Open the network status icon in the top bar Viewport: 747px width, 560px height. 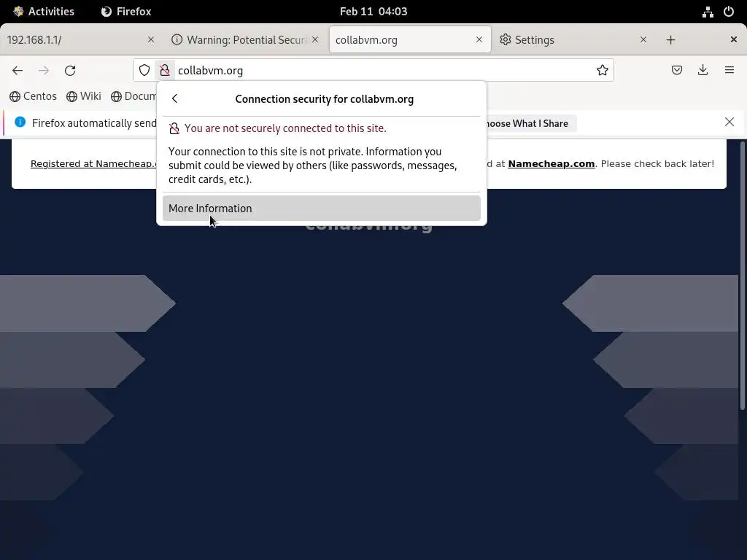(708, 12)
